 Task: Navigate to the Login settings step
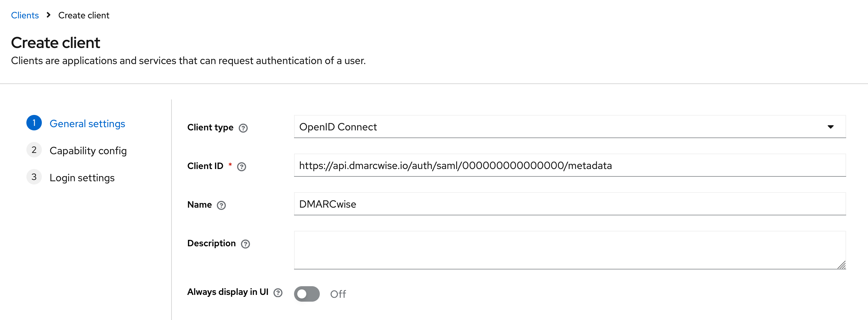coord(82,177)
